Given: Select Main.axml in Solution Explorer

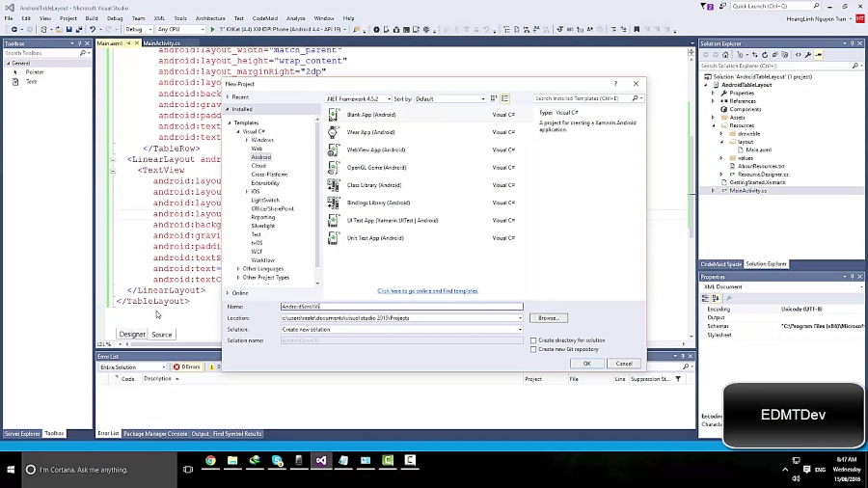Looking at the screenshot, I should point(758,149).
